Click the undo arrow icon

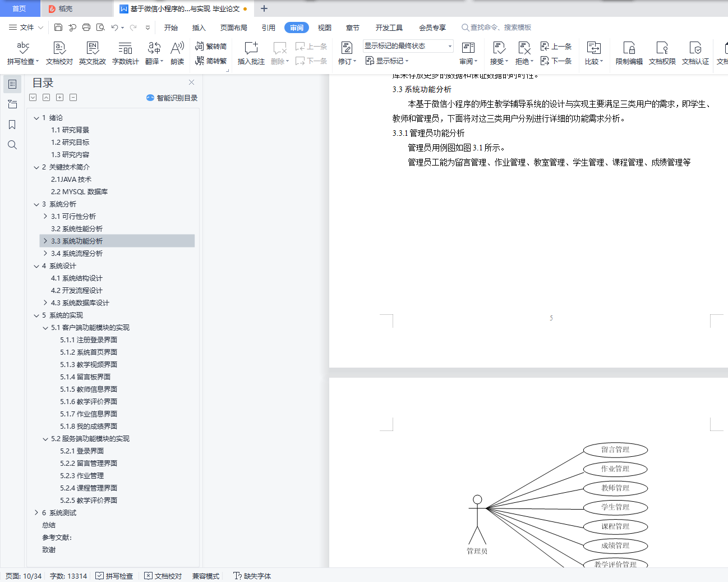[x=114, y=27]
